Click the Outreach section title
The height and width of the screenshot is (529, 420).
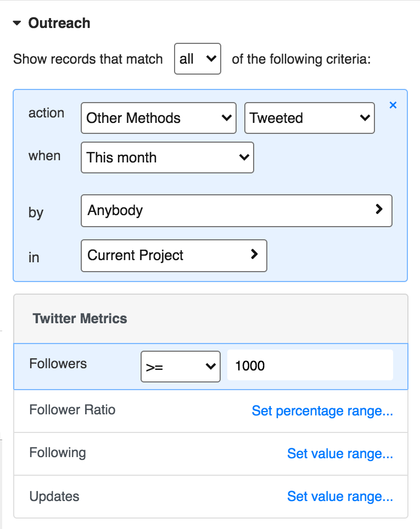coord(59,24)
